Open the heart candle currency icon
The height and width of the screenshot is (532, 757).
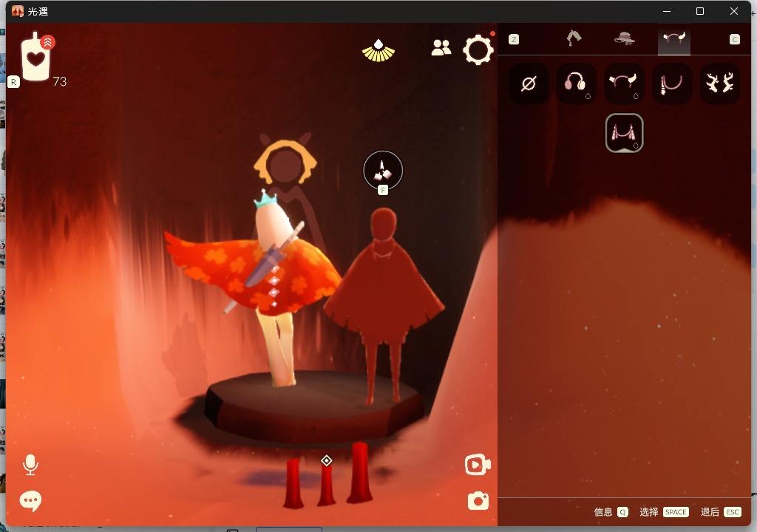35,57
